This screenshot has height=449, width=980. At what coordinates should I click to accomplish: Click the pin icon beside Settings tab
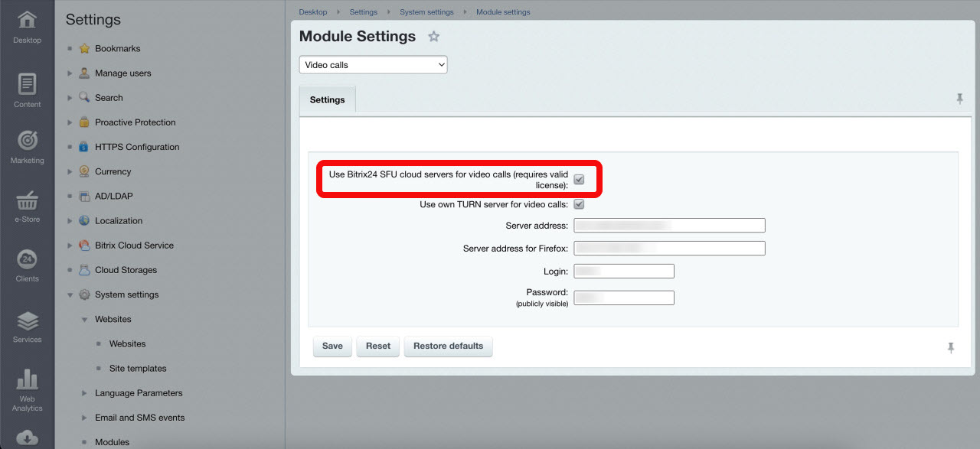point(959,99)
